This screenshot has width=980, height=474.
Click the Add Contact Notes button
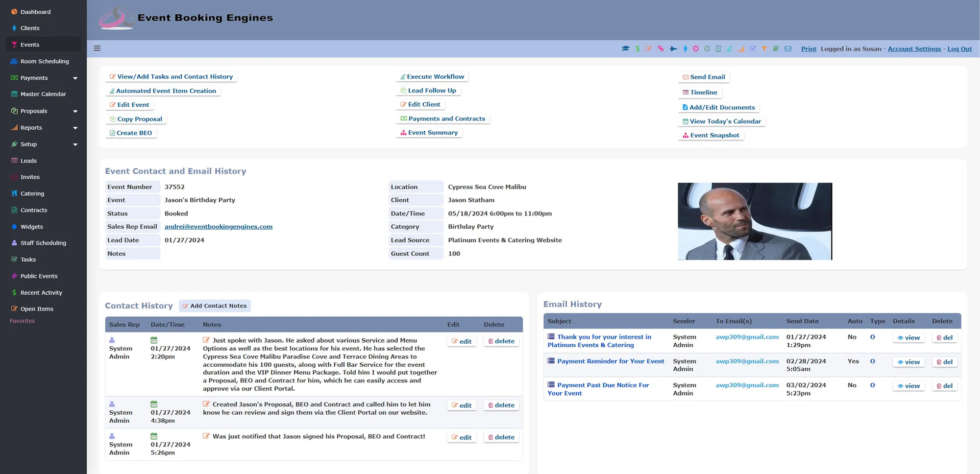point(215,306)
